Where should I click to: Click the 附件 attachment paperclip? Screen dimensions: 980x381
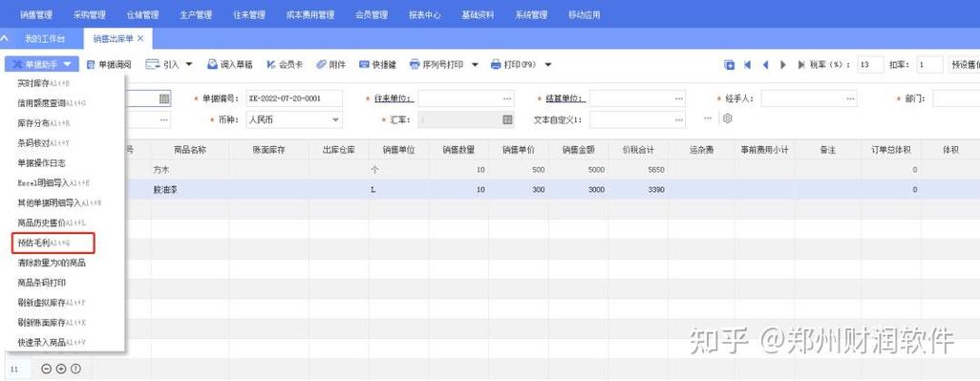pos(321,64)
